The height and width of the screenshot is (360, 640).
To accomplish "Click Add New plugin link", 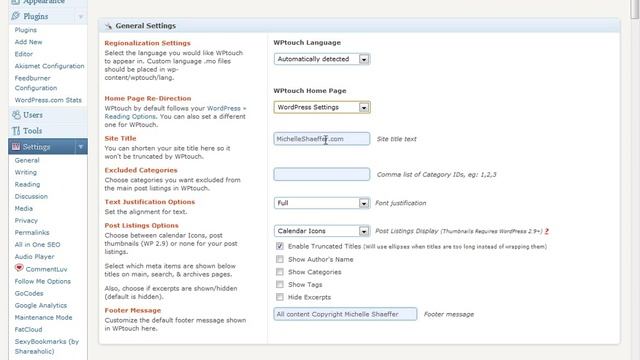I will [28, 42].
